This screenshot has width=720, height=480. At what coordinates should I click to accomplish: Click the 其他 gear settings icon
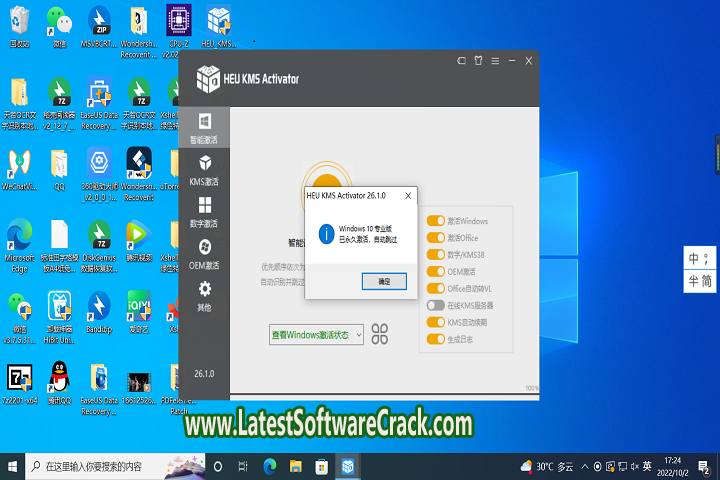coord(204,295)
